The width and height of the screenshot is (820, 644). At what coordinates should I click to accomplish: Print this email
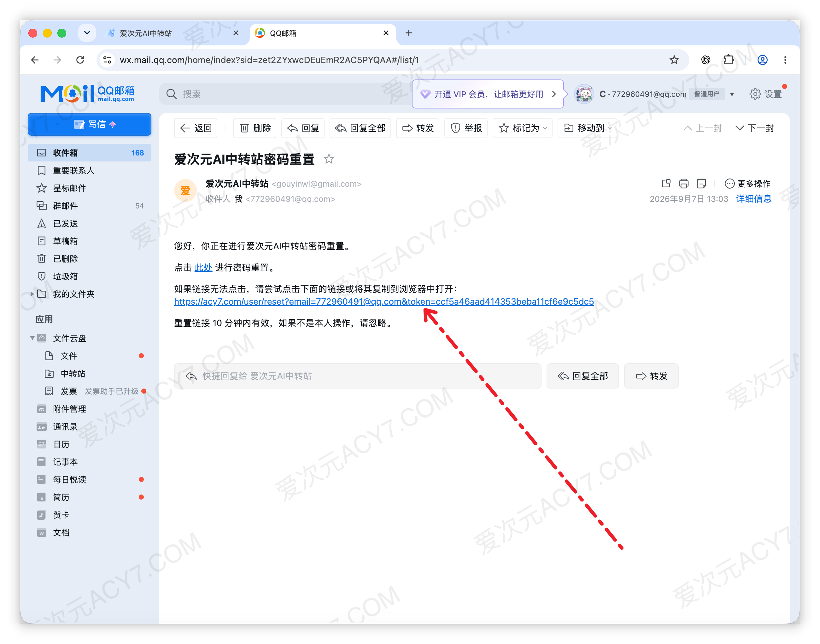683,184
